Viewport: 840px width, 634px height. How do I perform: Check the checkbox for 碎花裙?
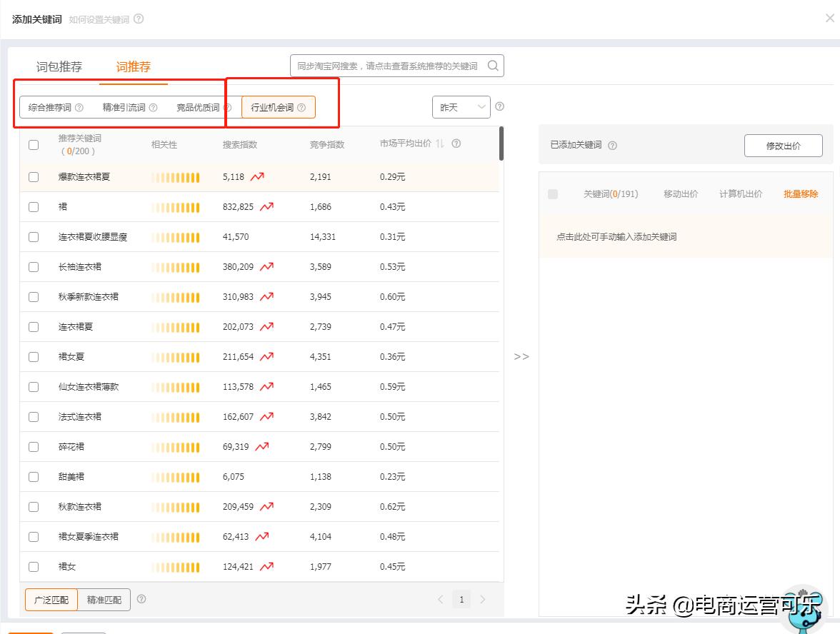(33, 446)
